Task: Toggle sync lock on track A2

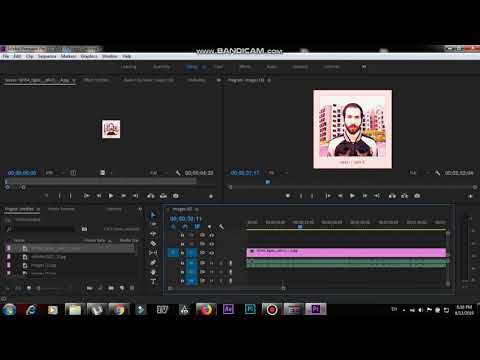Action: [x=202, y=272]
